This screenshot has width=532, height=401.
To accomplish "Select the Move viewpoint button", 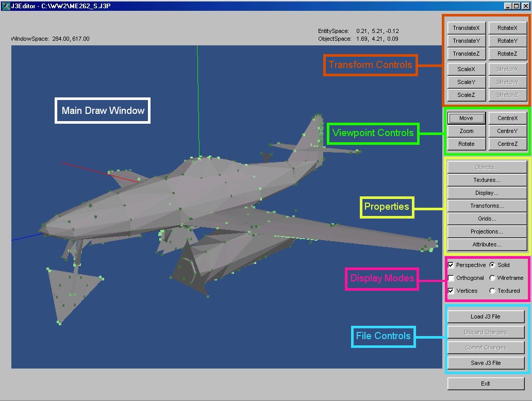I will pyautogui.click(x=466, y=118).
